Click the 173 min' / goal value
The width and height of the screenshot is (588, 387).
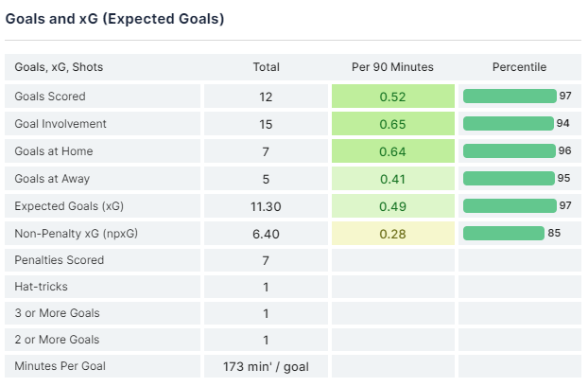tap(266, 366)
